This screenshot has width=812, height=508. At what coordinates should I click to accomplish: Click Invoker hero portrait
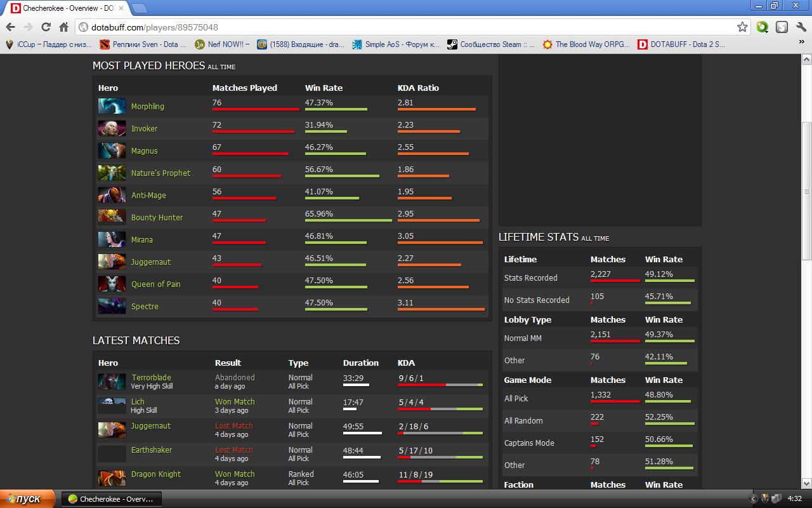click(112, 128)
